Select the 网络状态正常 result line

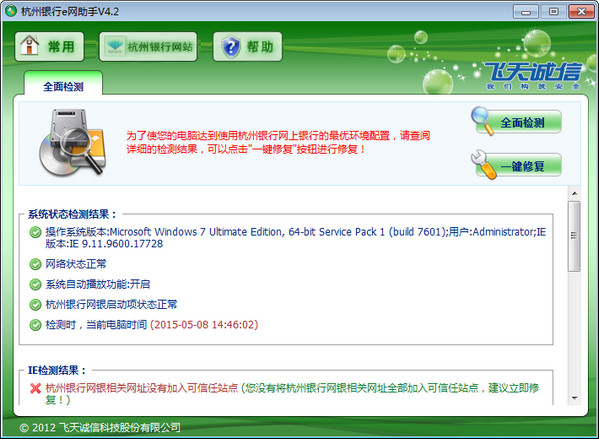click(x=76, y=264)
